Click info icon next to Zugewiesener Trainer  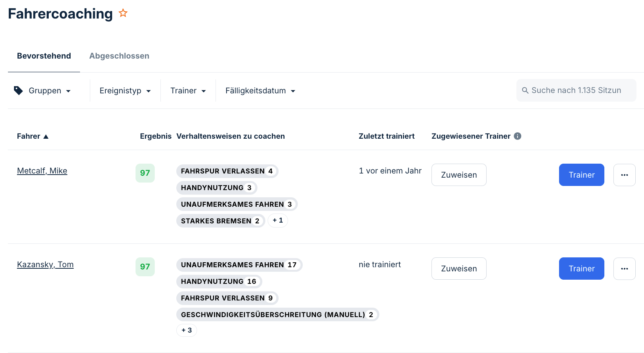(518, 136)
